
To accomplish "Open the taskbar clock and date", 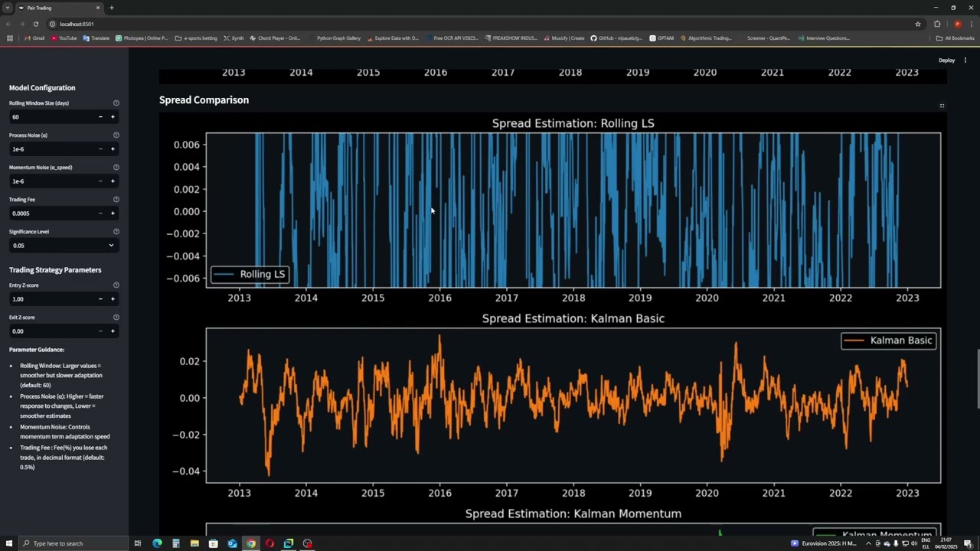I will click(x=946, y=543).
